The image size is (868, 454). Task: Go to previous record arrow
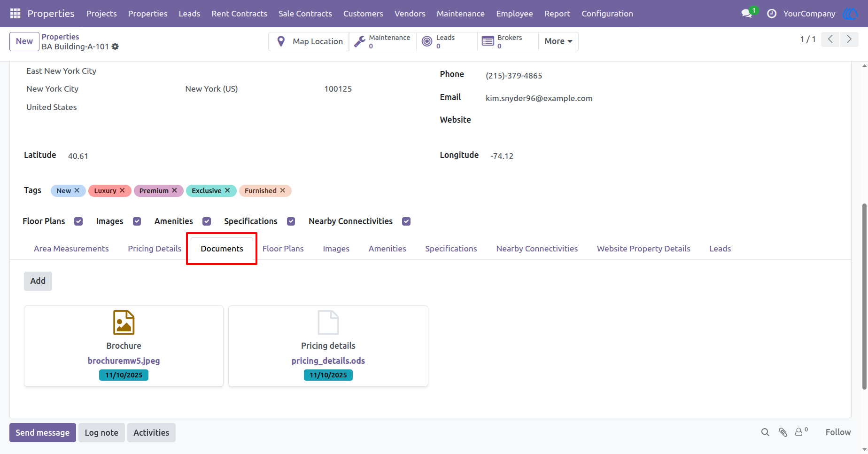click(x=830, y=39)
